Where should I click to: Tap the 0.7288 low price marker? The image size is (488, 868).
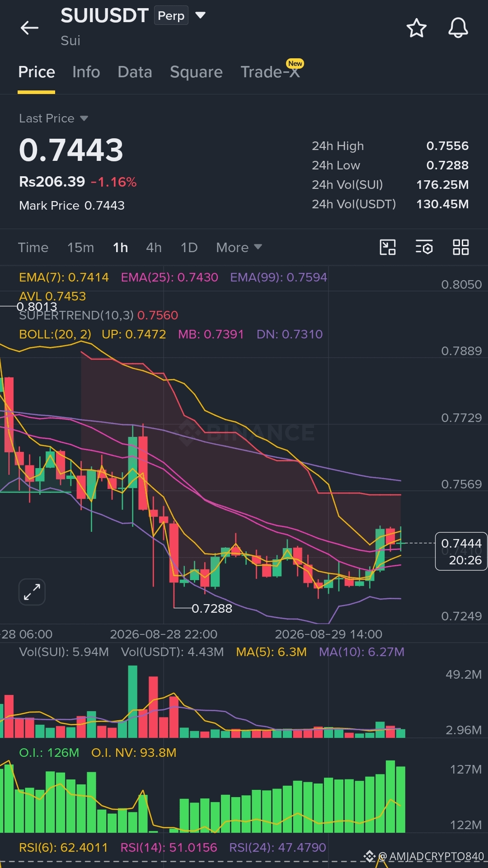click(x=212, y=609)
